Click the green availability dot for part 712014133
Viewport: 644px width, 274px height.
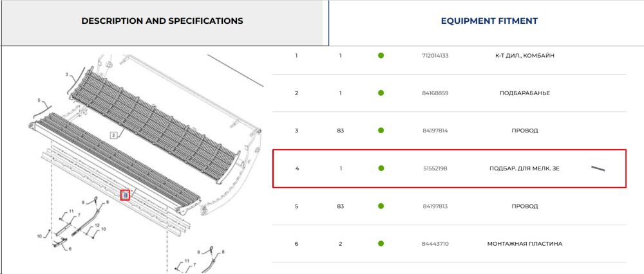click(381, 55)
